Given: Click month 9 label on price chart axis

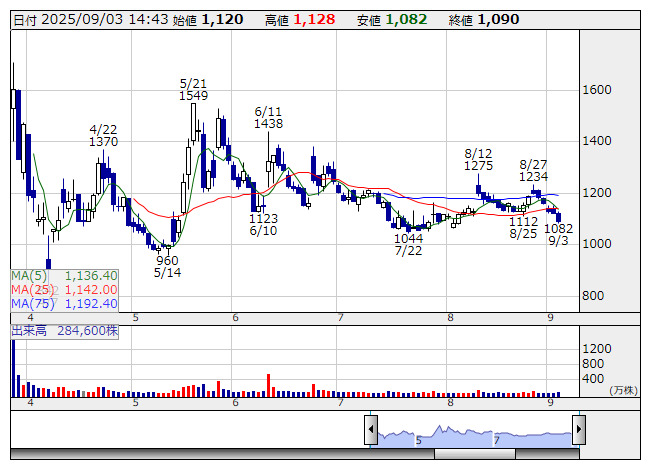Looking at the screenshot, I should (551, 318).
